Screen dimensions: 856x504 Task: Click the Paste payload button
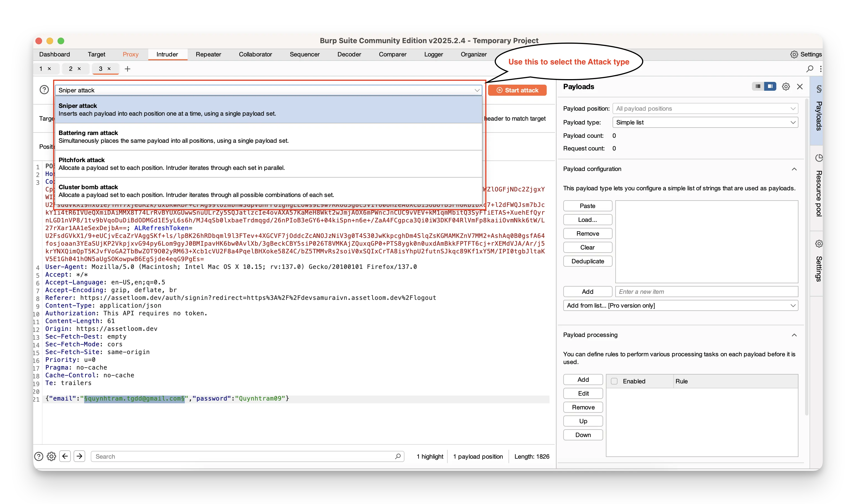pyautogui.click(x=587, y=206)
